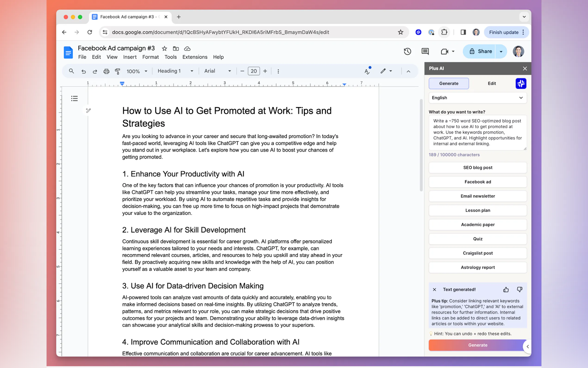The image size is (588, 368).
Task: Activate the paint format tool
Action: [x=118, y=71]
